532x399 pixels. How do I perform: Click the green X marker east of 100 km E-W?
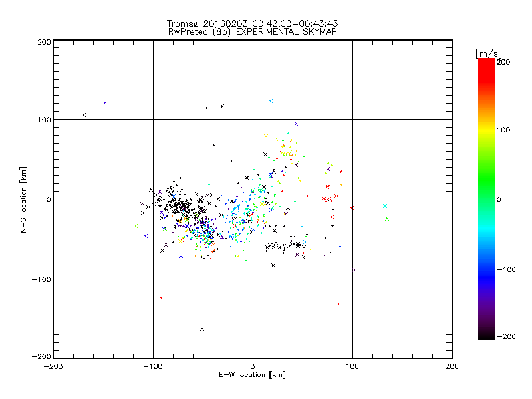pos(387,219)
